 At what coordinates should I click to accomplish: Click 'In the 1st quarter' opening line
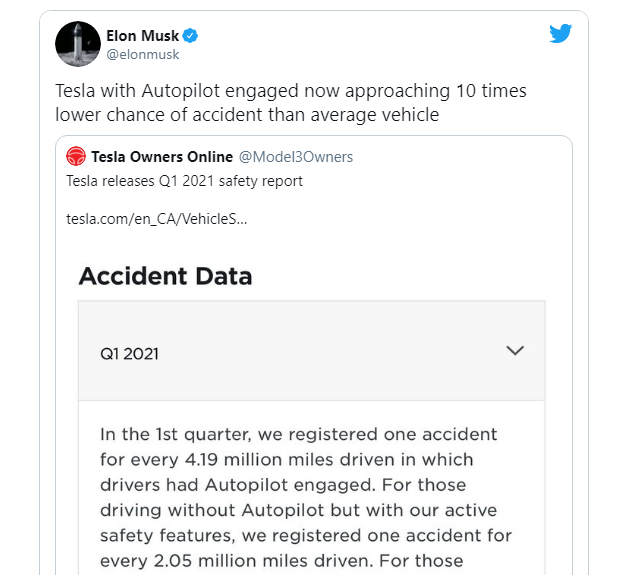click(298, 436)
